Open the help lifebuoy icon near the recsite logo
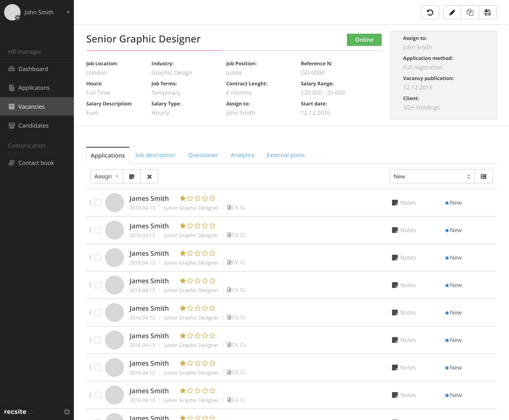 [x=67, y=412]
